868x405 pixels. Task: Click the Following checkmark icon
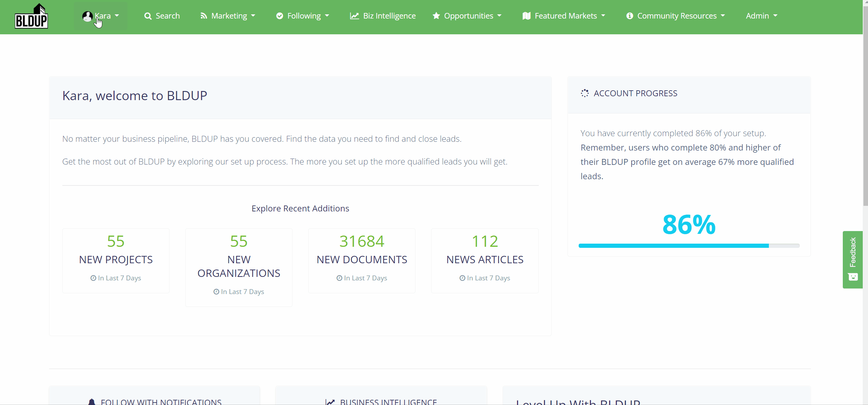point(280,16)
